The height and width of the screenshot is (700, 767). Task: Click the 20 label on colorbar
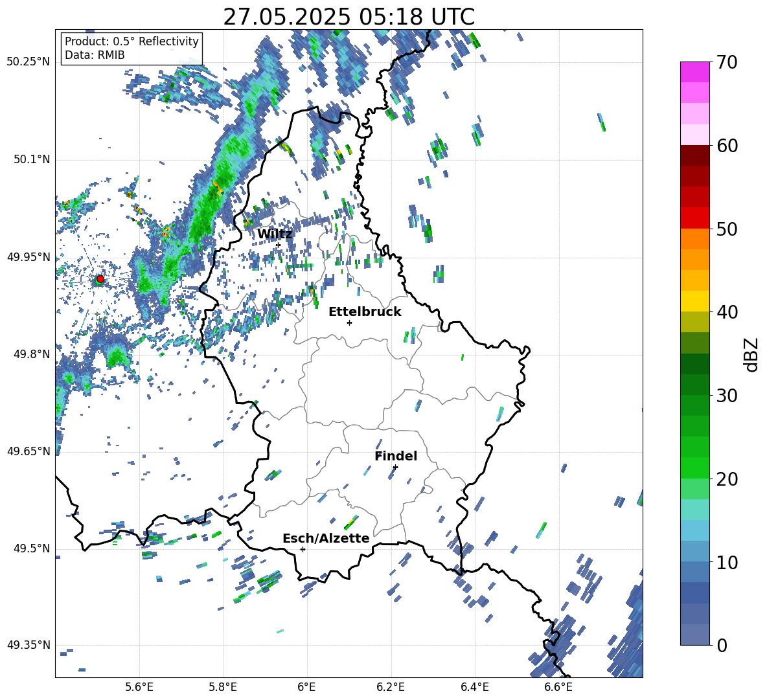point(727,479)
